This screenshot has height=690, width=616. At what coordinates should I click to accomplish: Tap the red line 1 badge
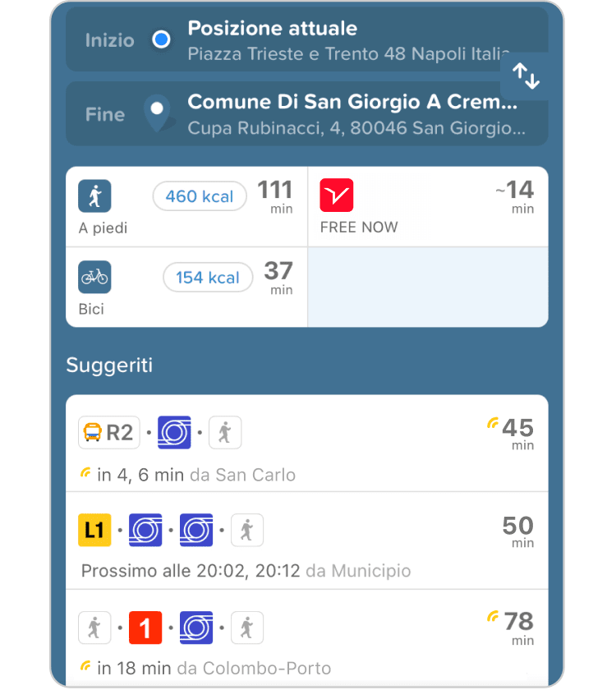145,628
